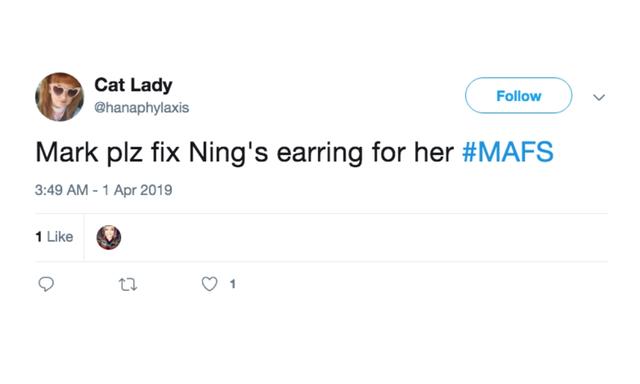This screenshot has width=640, height=384.
Task: Like the tweet with the heart icon
Action: pyautogui.click(x=209, y=284)
